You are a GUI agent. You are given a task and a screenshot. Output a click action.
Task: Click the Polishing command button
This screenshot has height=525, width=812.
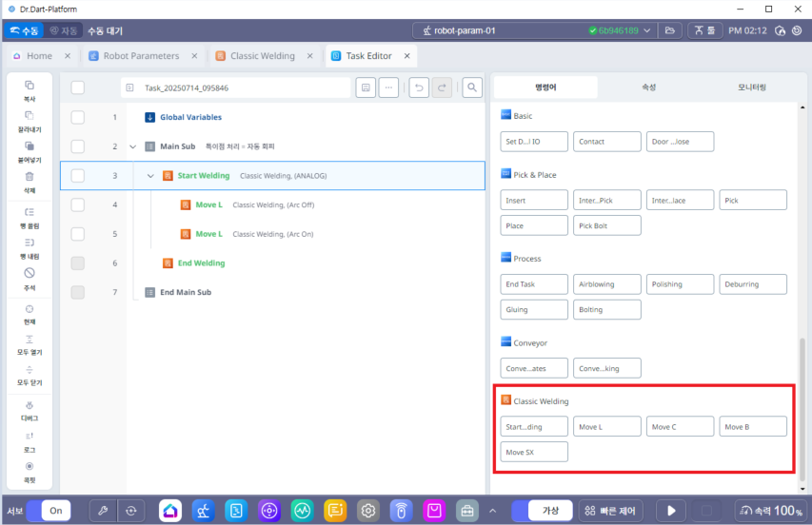click(x=680, y=284)
